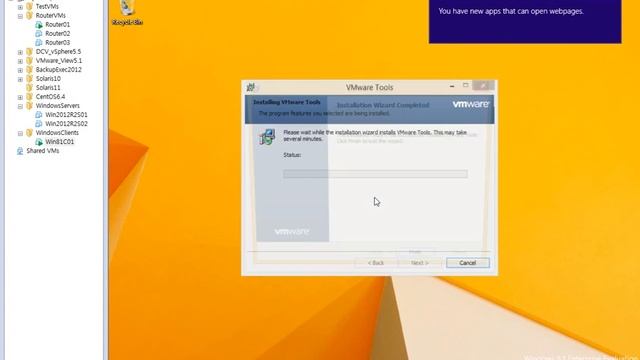
Task: Click the installation status progress bar
Action: pyautogui.click(x=376, y=174)
